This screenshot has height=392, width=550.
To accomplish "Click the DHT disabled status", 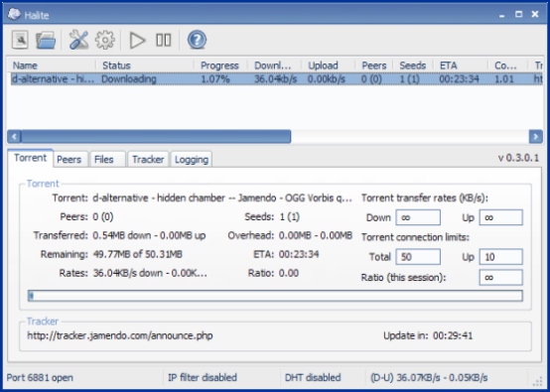I will click(x=313, y=378).
